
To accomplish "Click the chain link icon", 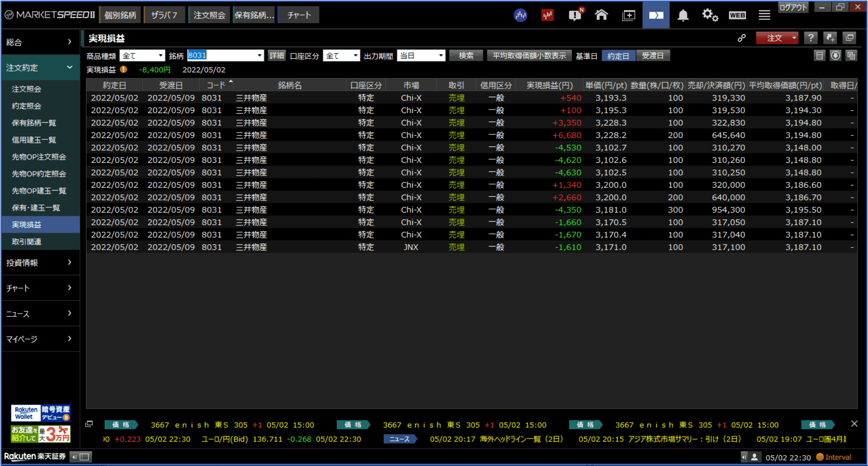I will (742, 38).
